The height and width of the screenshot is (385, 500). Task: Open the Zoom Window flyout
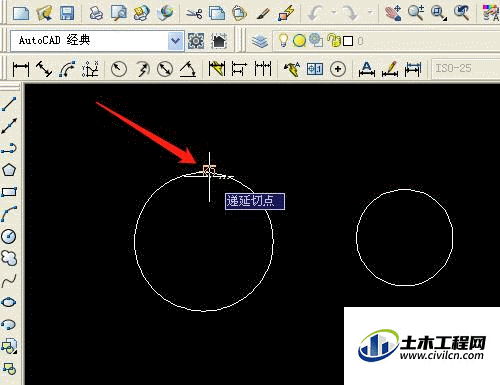439,13
